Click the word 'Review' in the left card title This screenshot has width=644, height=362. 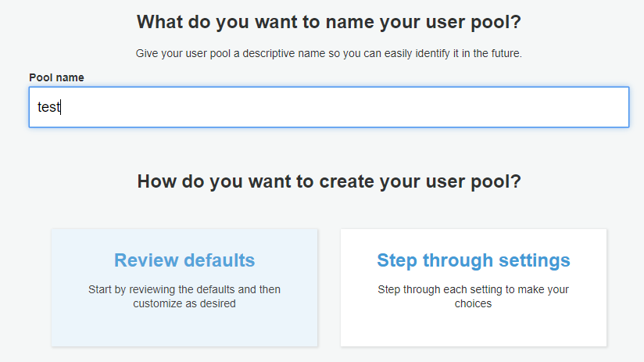pos(146,260)
